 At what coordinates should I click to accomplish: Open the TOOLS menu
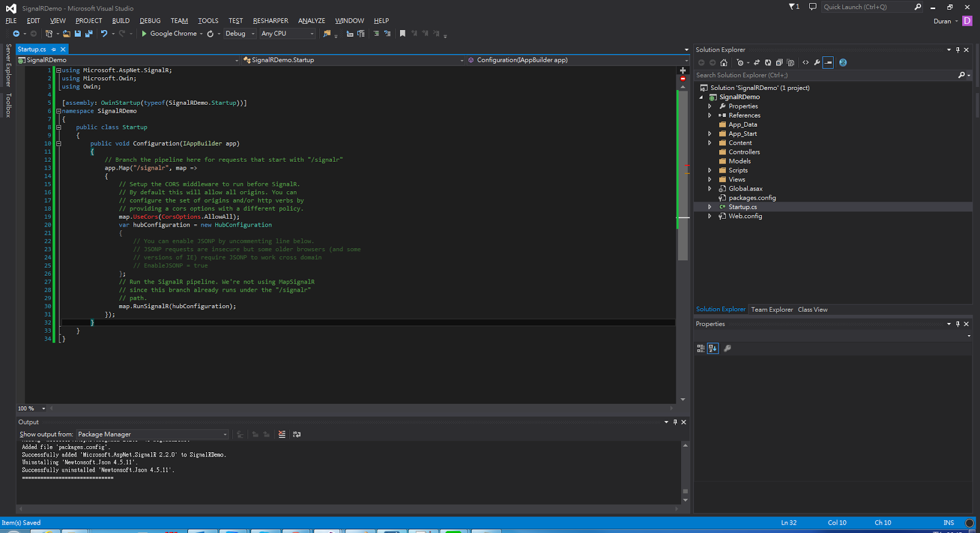208,21
